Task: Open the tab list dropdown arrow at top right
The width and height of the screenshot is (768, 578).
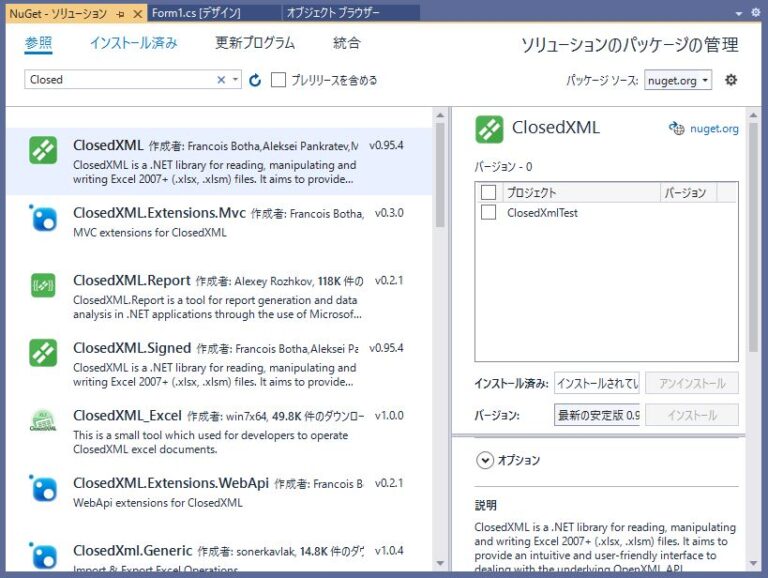Action: coord(739,14)
